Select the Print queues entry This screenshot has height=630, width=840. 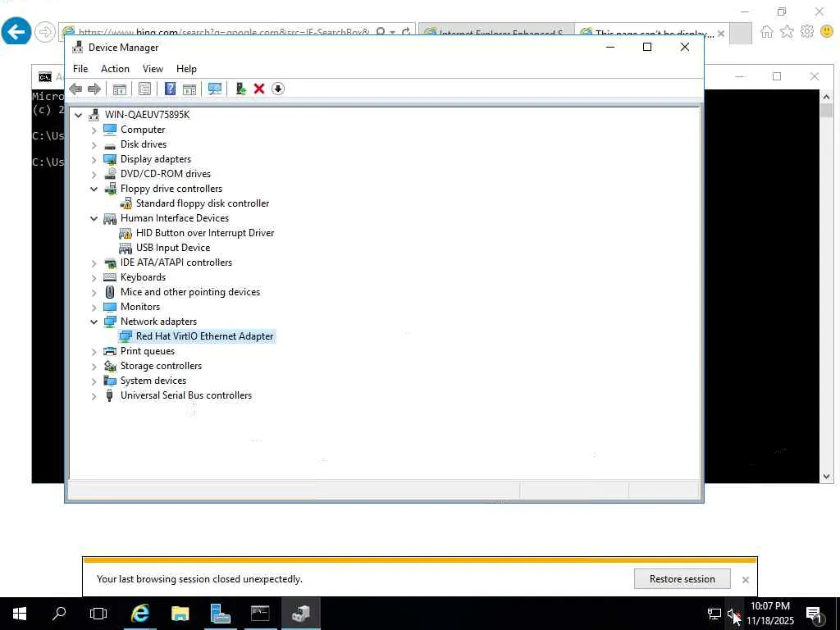(x=148, y=351)
